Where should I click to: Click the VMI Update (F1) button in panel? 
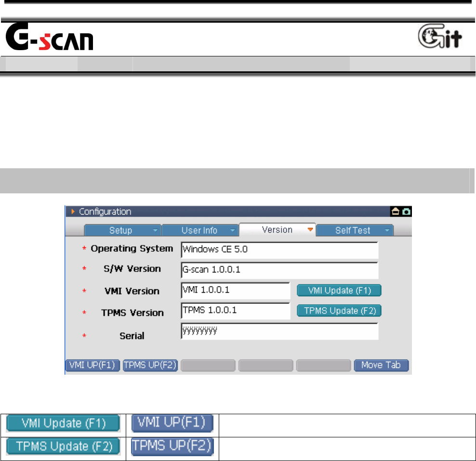tap(339, 290)
